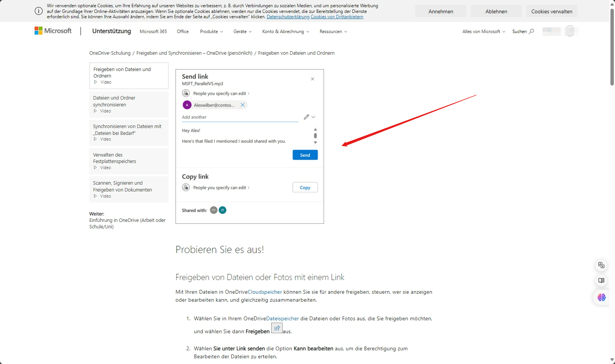Click the Freigeben share icon in step 1
The image size is (615, 364).
(277, 328)
